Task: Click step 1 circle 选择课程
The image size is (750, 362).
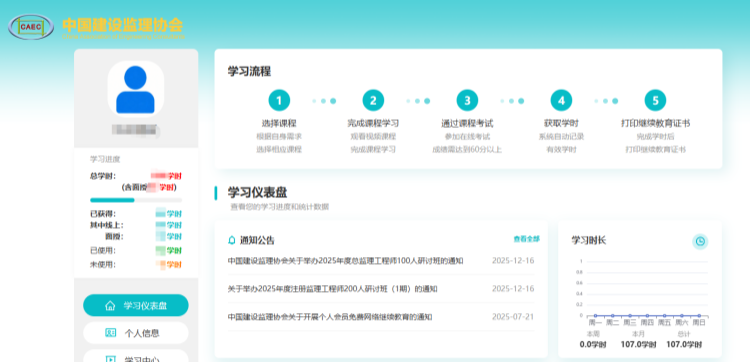Action: click(x=279, y=101)
